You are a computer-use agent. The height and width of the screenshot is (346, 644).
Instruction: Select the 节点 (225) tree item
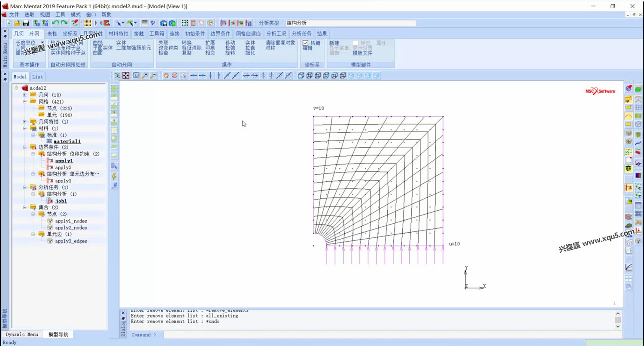(59, 108)
